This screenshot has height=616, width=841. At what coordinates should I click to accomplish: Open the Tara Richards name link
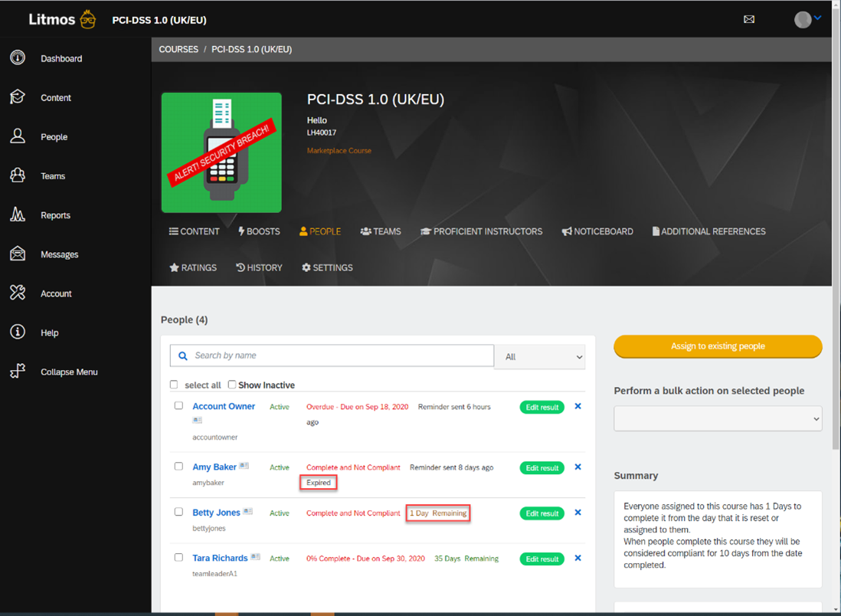[x=220, y=558]
